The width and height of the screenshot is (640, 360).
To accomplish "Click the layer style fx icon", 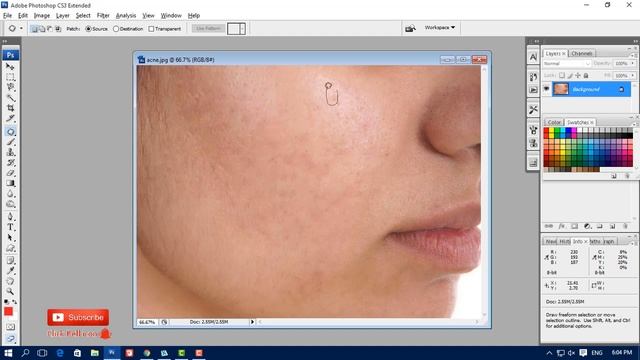I will pos(562,226).
